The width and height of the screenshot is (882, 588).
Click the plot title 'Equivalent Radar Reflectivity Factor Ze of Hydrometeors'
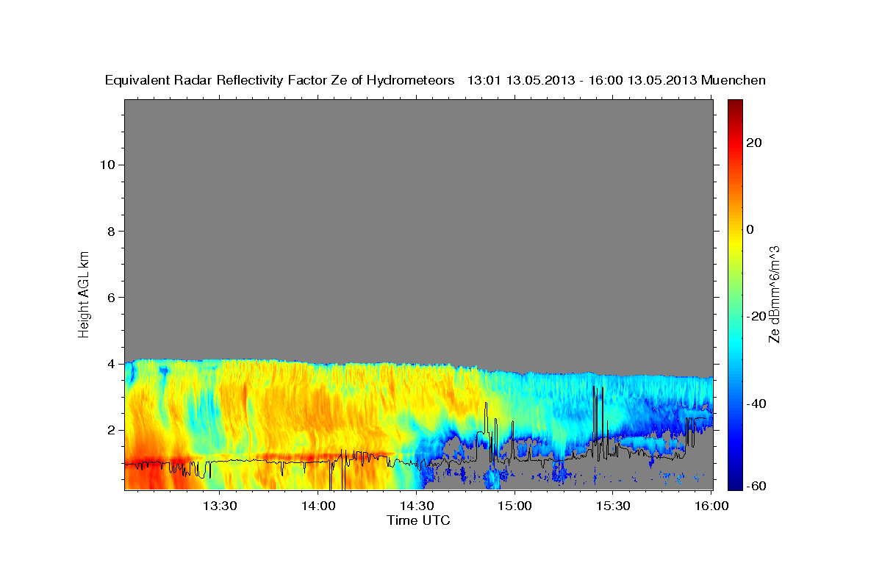(x=280, y=81)
